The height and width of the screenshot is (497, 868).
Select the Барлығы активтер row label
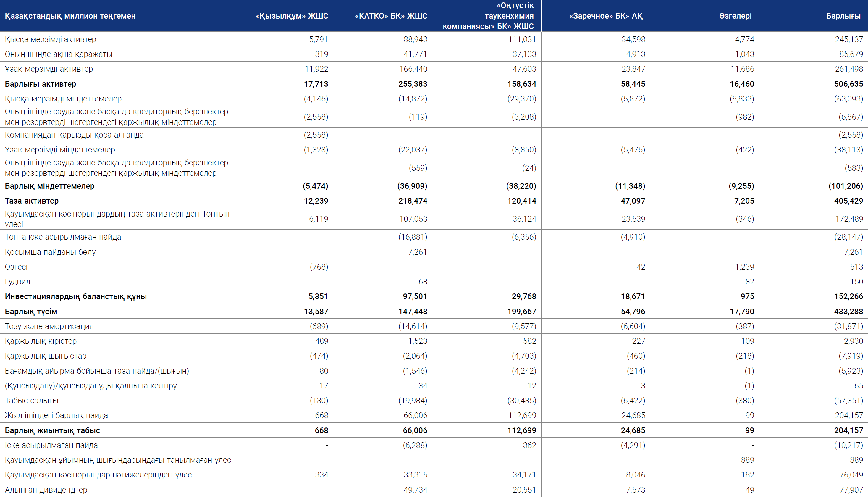click(41, 84)
